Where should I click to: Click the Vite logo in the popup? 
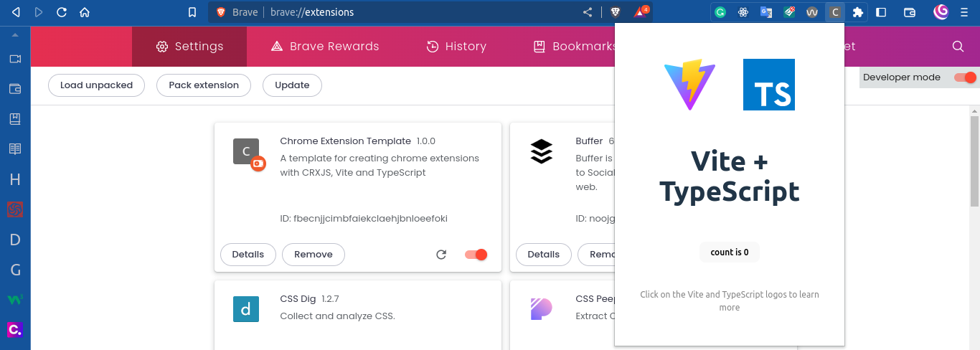pos(689,85)
